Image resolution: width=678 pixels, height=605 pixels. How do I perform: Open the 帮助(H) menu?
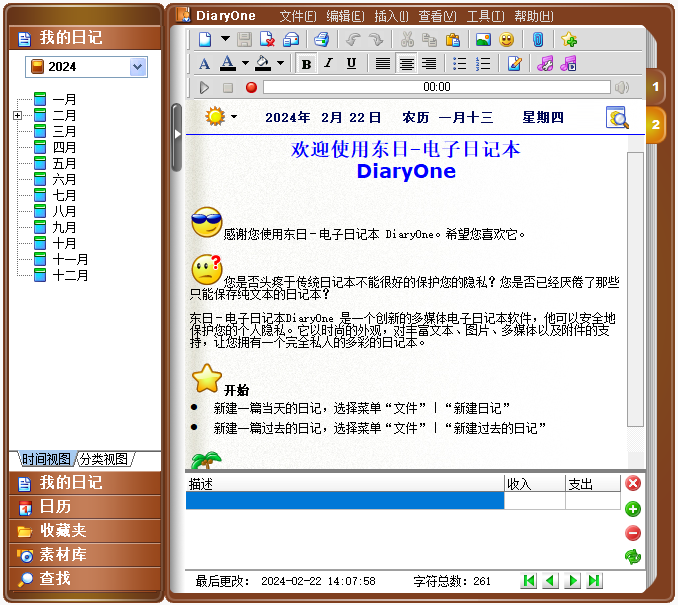[x=534, y=16]
